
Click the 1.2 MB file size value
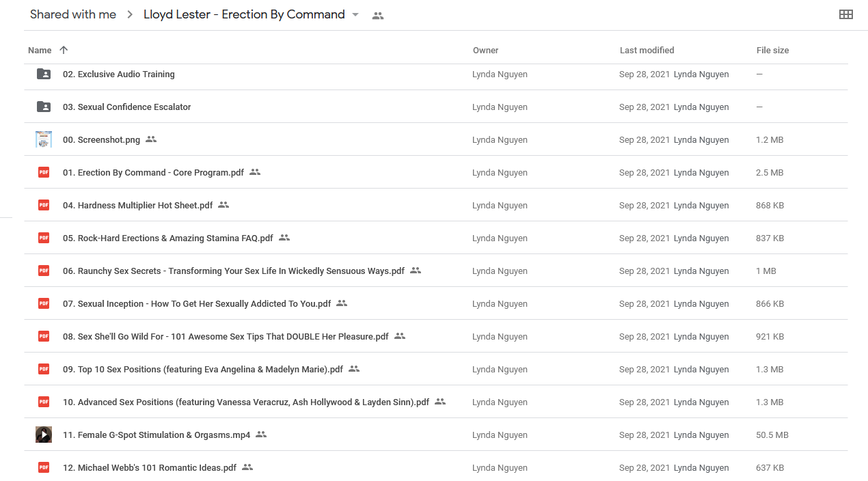(770, 139)
